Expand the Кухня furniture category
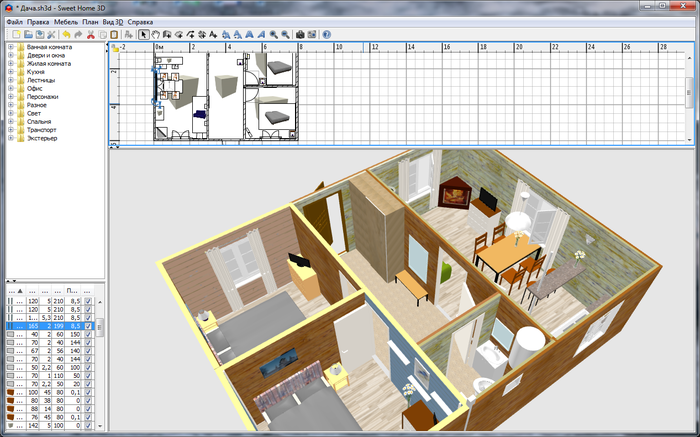 [10, 72]
